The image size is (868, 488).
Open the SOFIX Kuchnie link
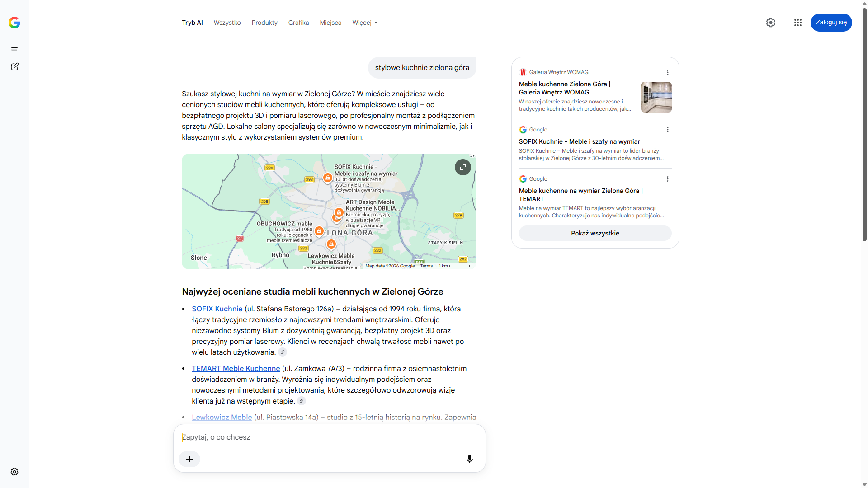click(x=217, y=309)
